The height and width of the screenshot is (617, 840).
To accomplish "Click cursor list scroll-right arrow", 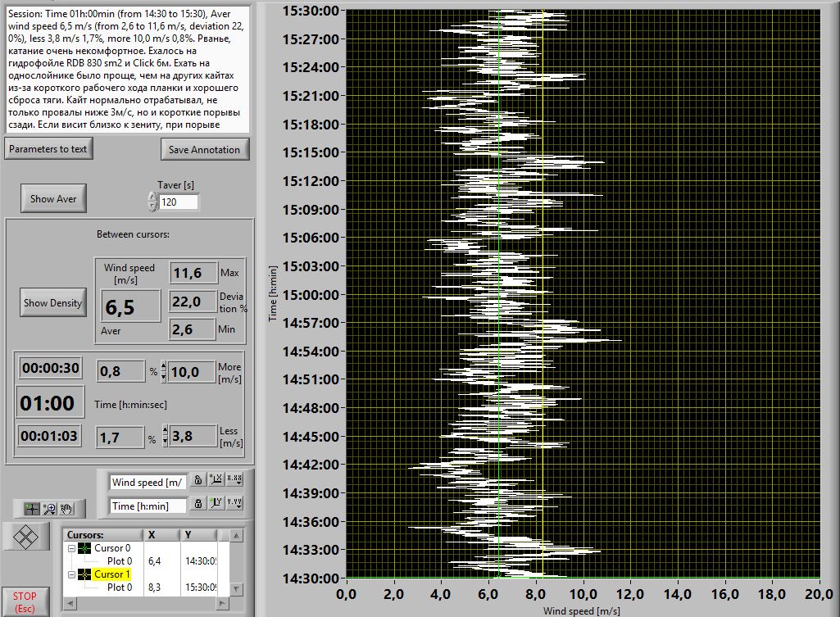I will pos(223,603).
